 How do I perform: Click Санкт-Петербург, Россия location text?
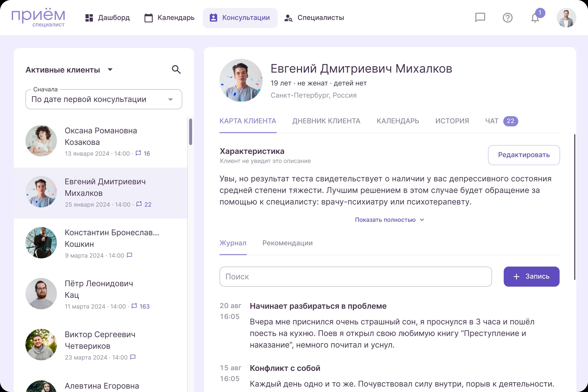314,95
